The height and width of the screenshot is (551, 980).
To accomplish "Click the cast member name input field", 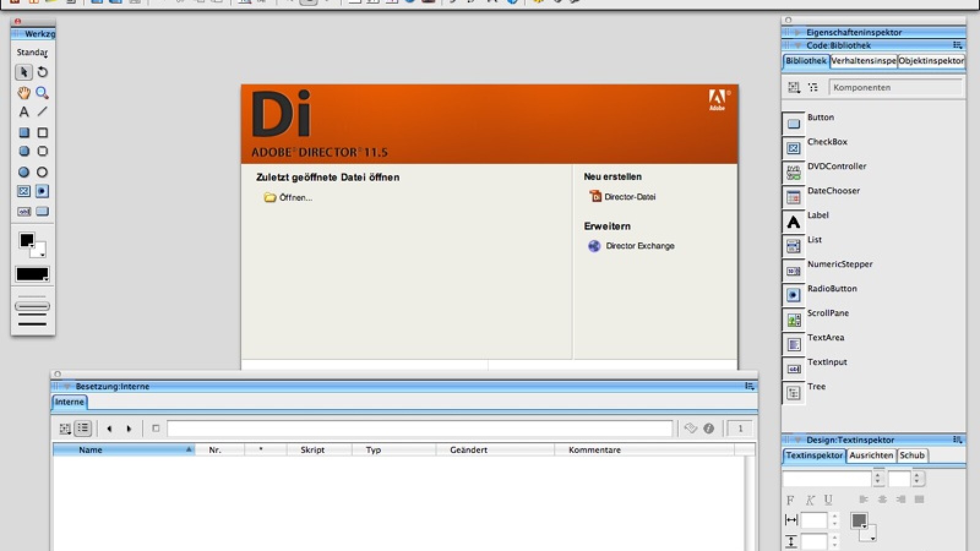I will tap(420, 429).
